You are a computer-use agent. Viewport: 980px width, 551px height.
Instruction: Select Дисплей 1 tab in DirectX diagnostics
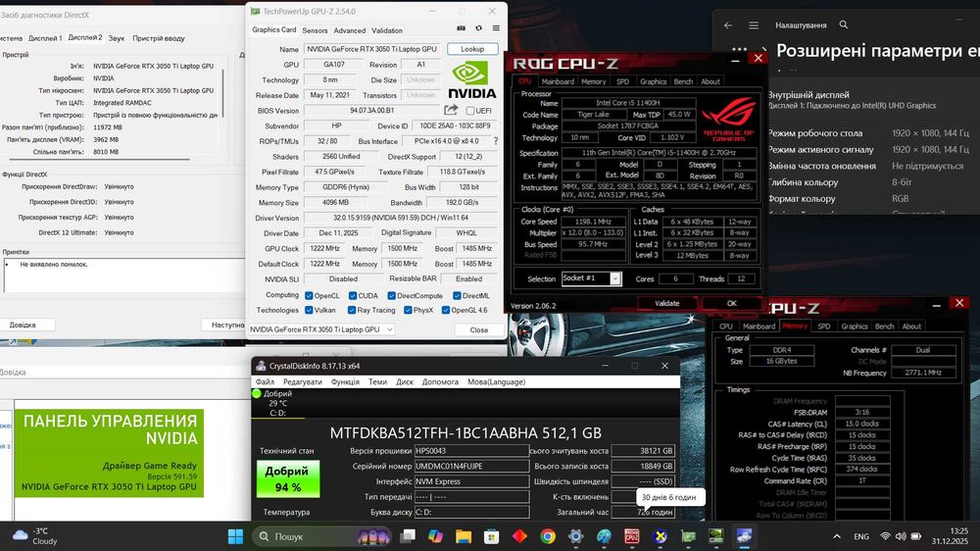pyautogui.click(x=45, y=38)
